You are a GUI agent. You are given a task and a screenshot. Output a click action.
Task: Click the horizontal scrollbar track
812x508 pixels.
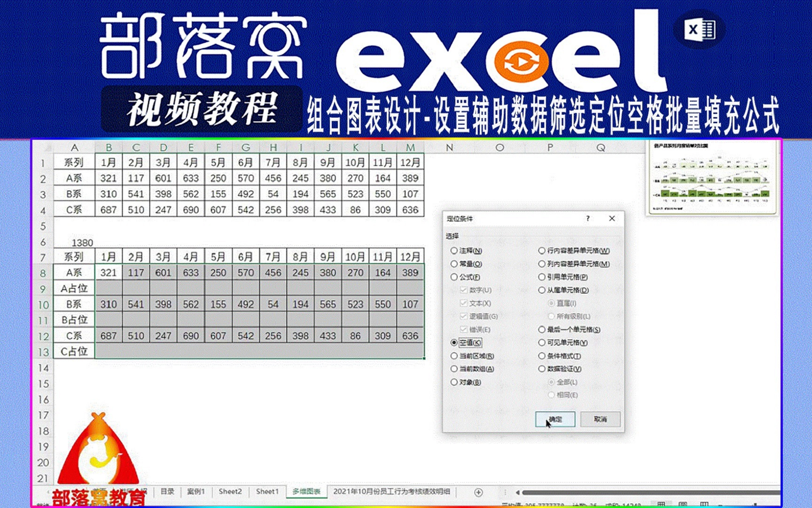[651, 492]
